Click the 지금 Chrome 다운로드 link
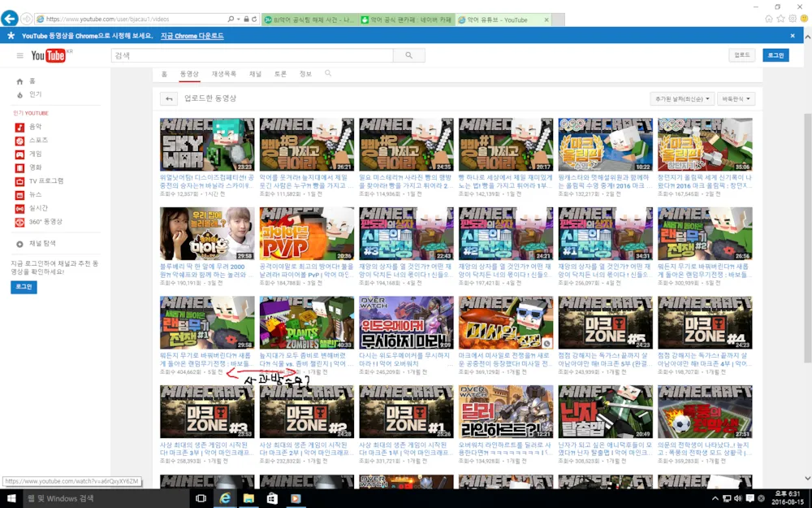This screenshot has height=508, width=812. click(192, 36)
